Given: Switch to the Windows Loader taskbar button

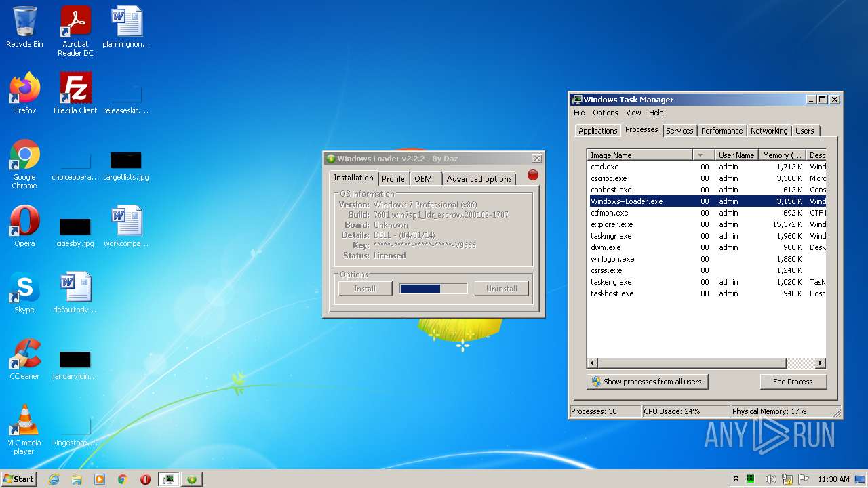Looking at the screenshot, I should tap(192, 479).
